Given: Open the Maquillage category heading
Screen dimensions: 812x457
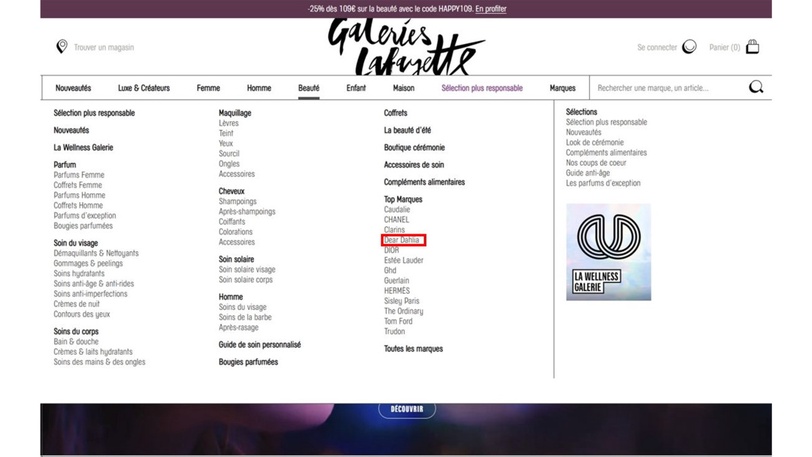Looking at the screenshot, I should [235, 113].
